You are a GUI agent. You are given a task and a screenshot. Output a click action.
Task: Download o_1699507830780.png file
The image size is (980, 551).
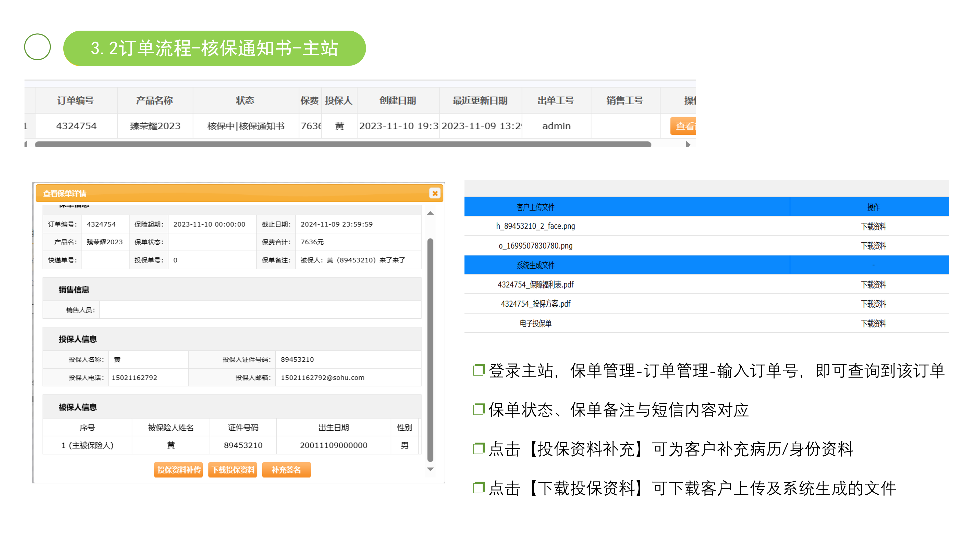(873, 246)
